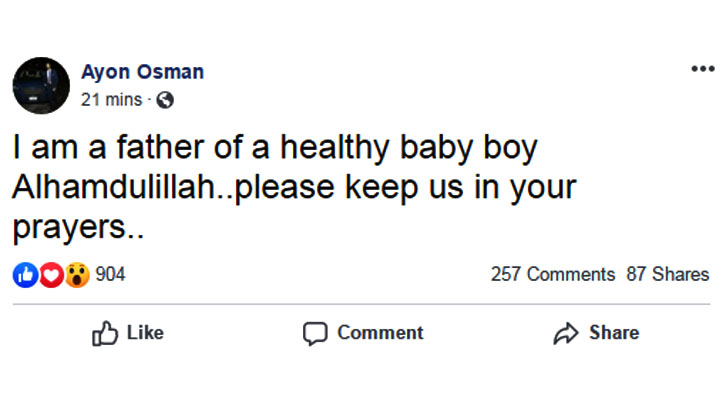
Task: Open Ayon Osman's profile name link
Action: click(142, 72)
